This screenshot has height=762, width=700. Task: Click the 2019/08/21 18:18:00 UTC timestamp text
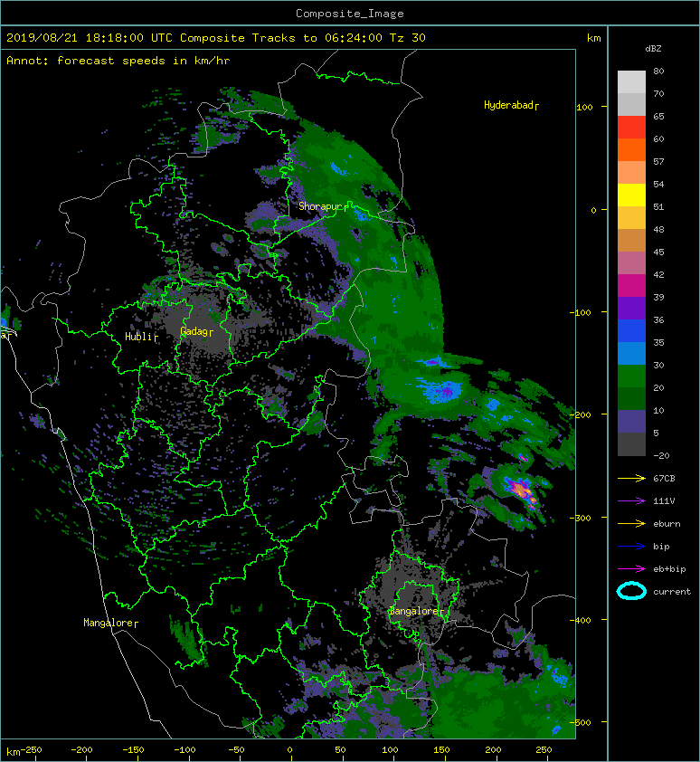[90, 38]
